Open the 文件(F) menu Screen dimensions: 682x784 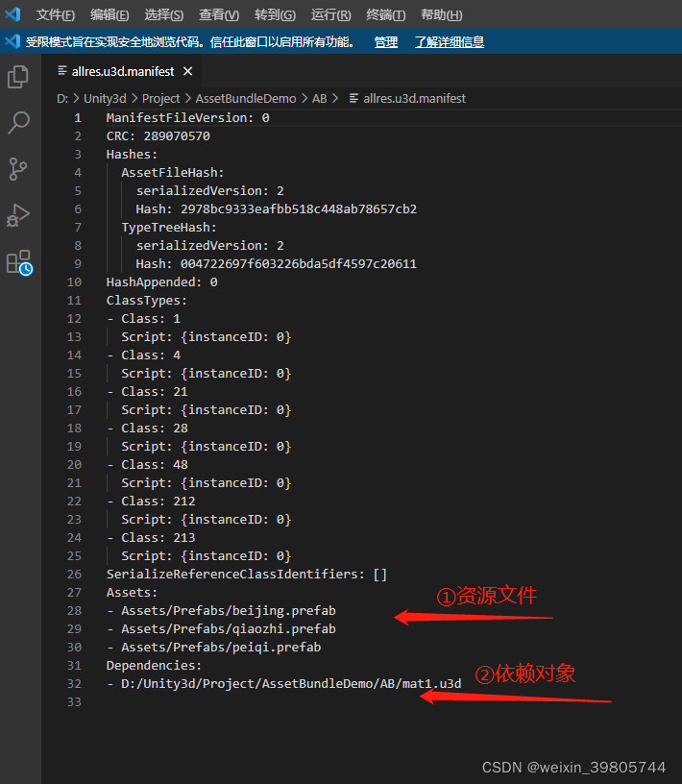click(x=55, y=15)
